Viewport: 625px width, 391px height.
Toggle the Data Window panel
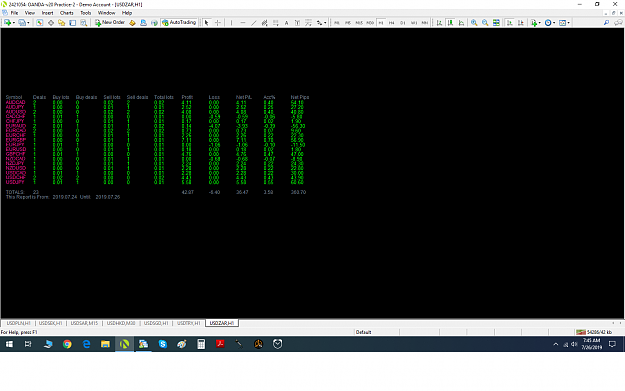click(51, 23)
